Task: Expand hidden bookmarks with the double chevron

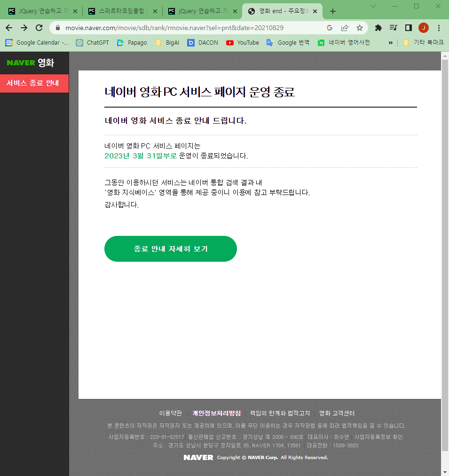Action: [391, 43]
